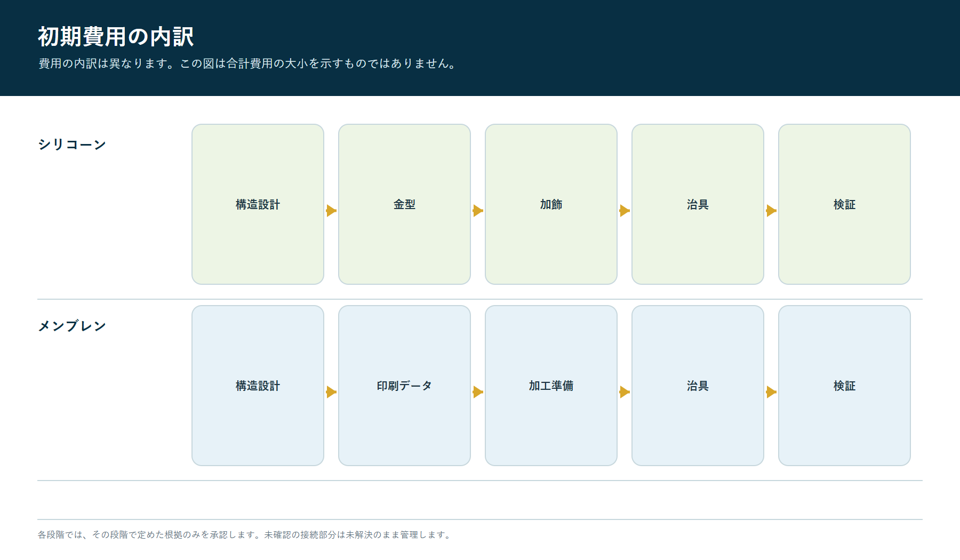Click the footer note starting with 各段階では
Screen dimensions: 960x560
tap(244, 534)
